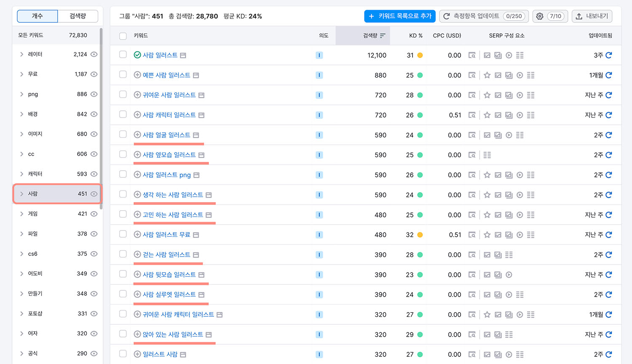Select the 여자 keyword group
The width and height of the screenshot is (632, 364).
(56, 333)
